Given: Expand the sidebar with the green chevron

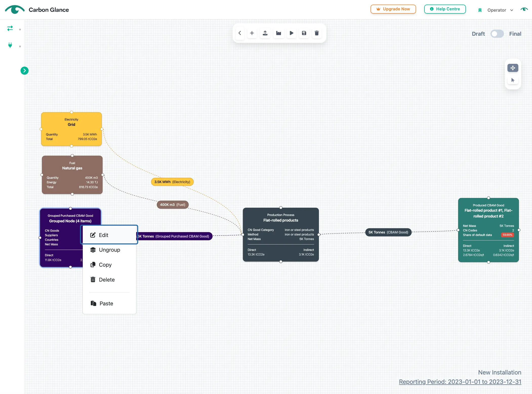Looking at the screenshot, I should pos(25,71).
